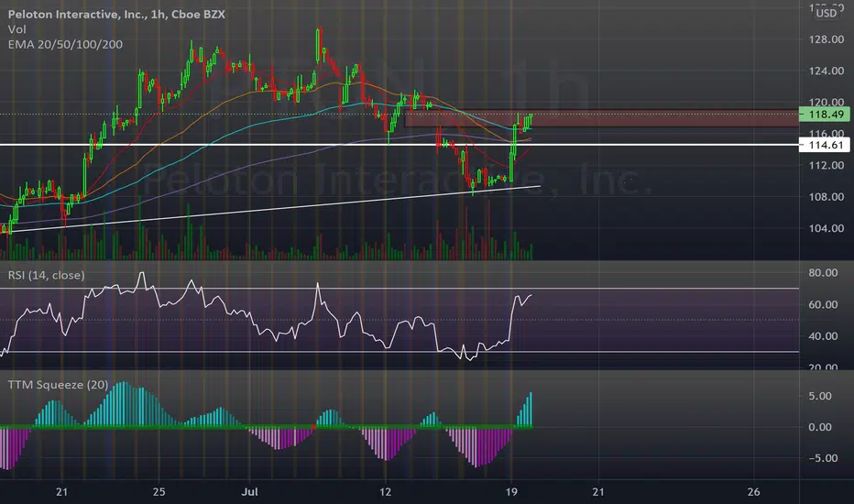Click the white 114.61 price line label
854x504 pixels.
(824, 145)
